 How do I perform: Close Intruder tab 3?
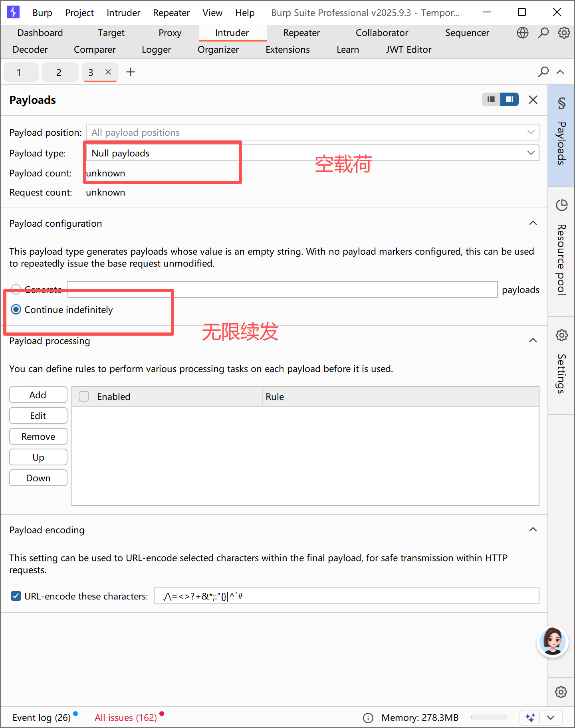pos(108,72)
